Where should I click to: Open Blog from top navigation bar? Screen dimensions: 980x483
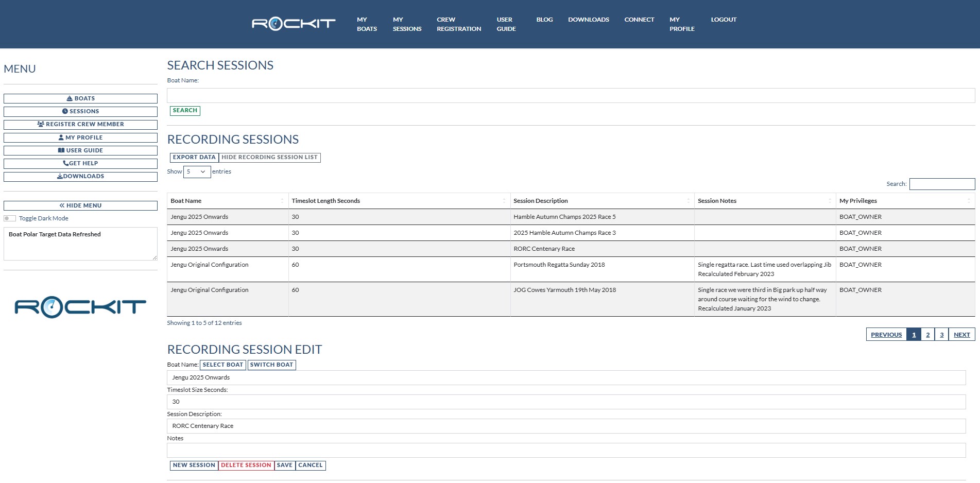(544, 20)
